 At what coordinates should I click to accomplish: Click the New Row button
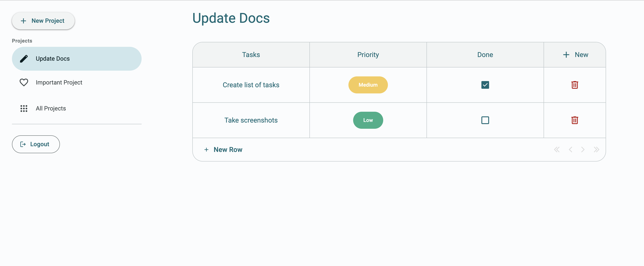pos(223,149)
